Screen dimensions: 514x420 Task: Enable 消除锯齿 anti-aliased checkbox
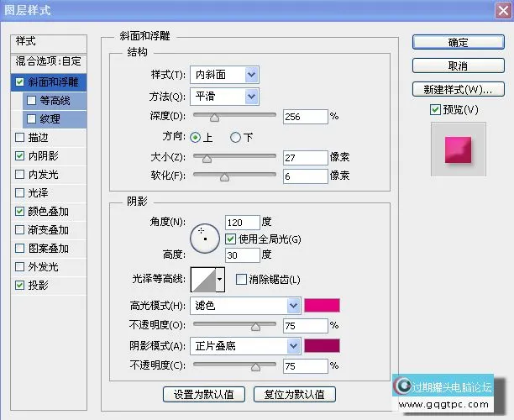(242, 279)
